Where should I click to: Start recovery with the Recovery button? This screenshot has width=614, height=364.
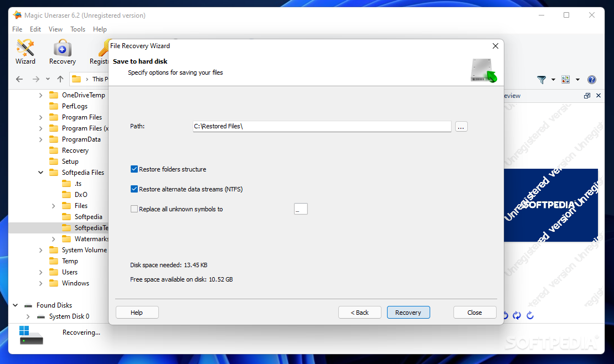click(x=409, y=313)
